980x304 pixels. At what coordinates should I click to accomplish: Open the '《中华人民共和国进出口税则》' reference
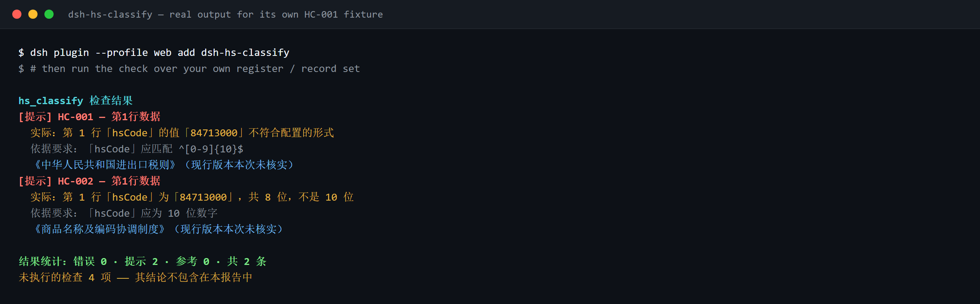(x=105, y=165)
